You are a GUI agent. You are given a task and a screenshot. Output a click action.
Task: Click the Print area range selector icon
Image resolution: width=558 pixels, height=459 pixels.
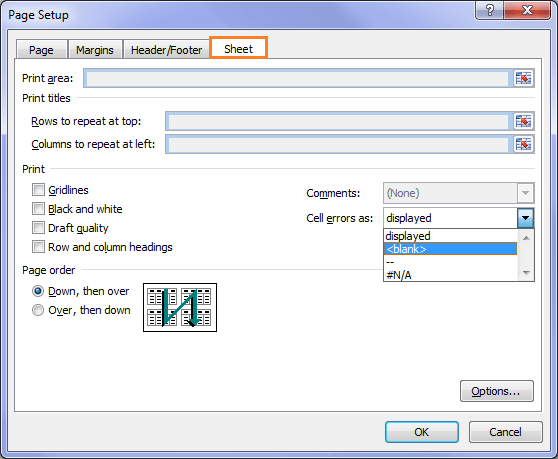523,78
